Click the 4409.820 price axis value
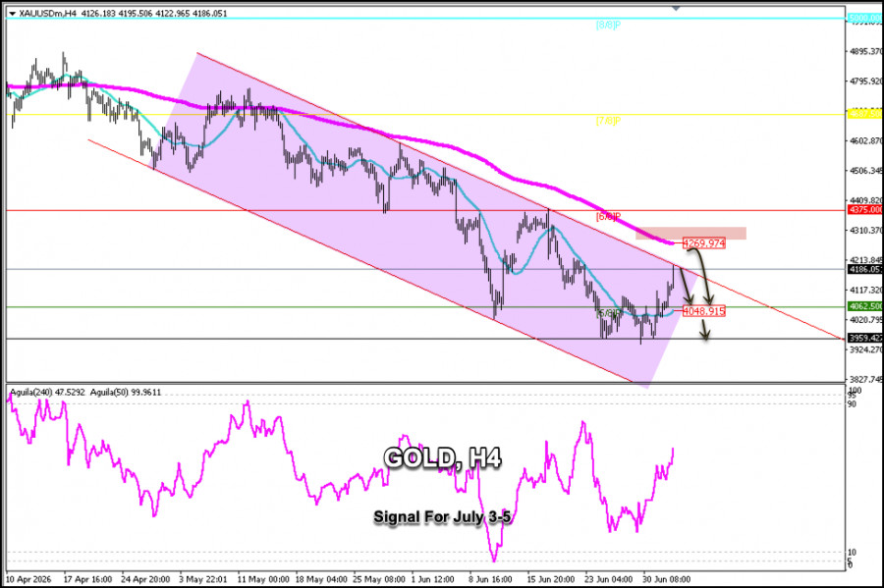 coord(866,200)
